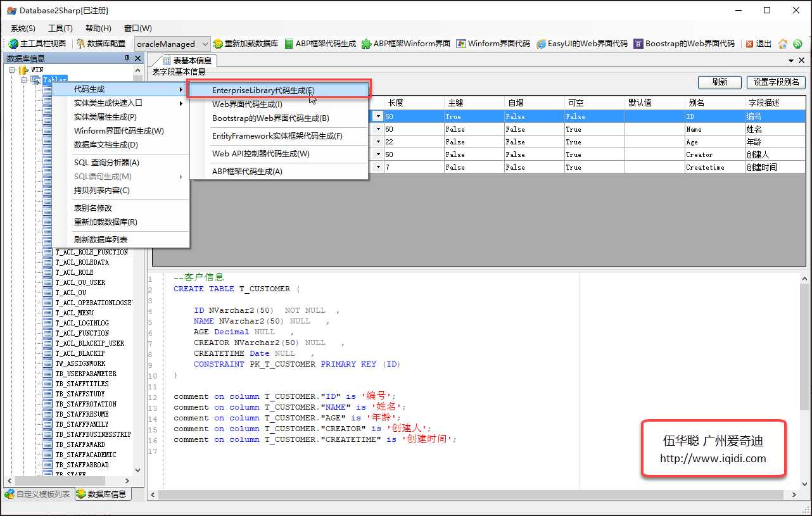Image resolution: width=812 pixels, height=516 pixels.
Task: Open type dropdown in the Name field row
Action: click(378, 129)
